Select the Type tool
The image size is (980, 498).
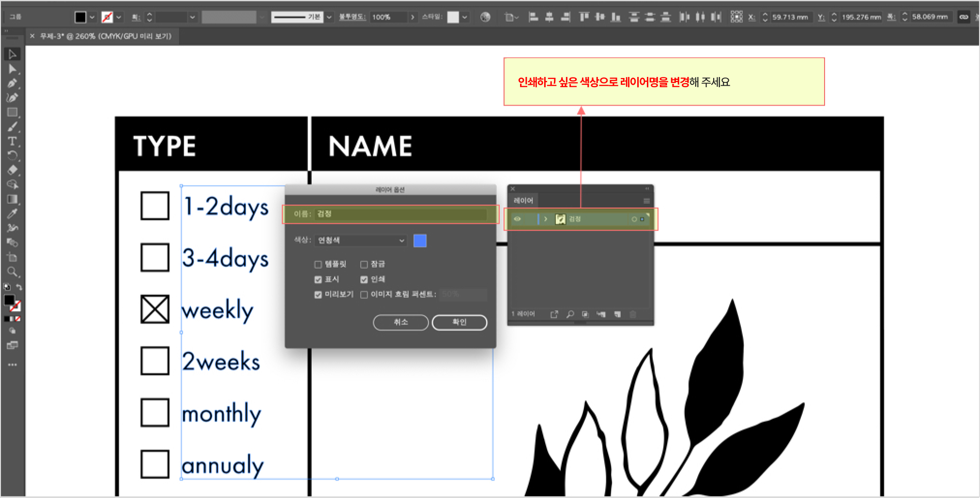pyautogui.click(x=12, y=141)
